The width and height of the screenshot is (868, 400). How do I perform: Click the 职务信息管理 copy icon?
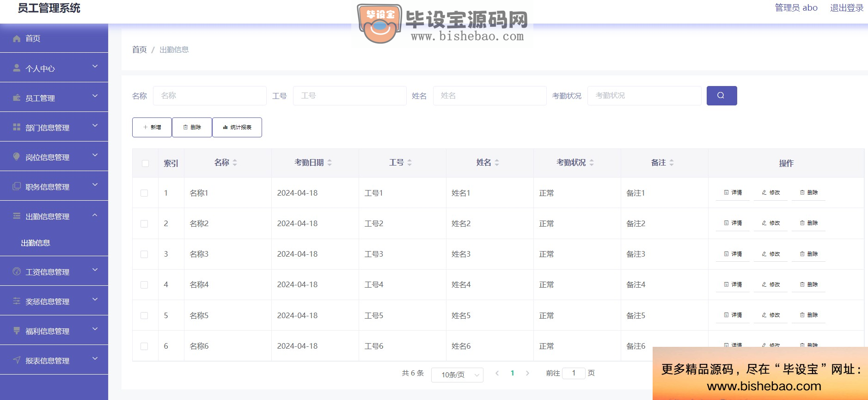[17, 186]
